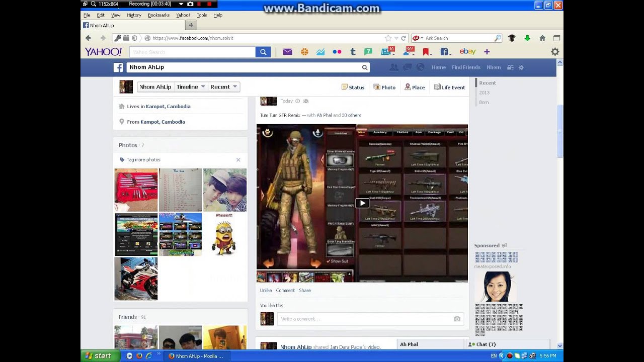
Task: Open Yahoo toolbar settings gear
Action: [555, 52]
